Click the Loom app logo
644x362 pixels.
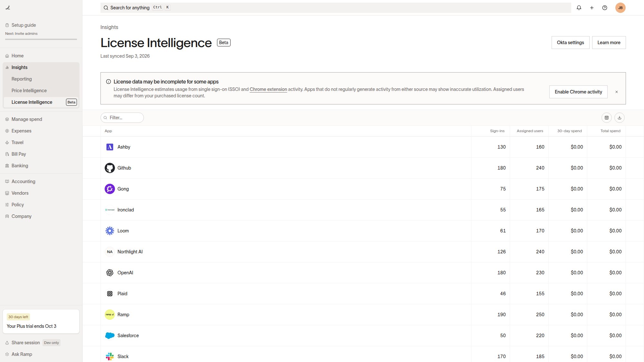point(109,231)
